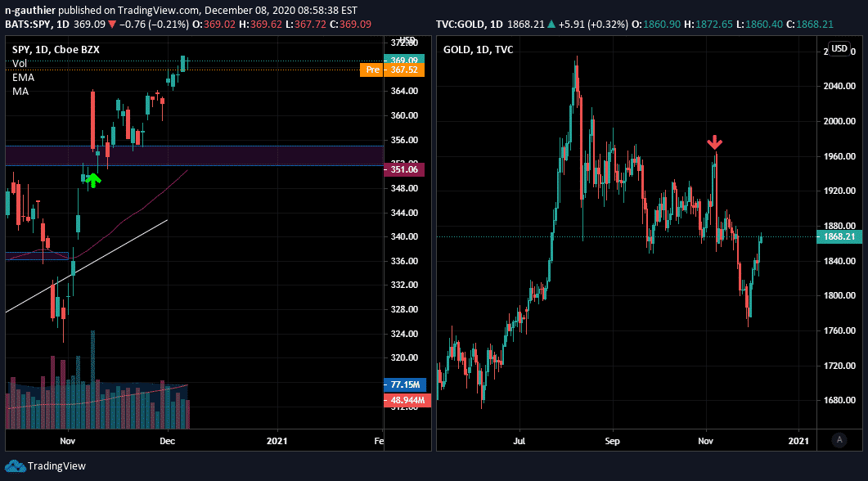Image resolution: width=868 pixels, height=481 pixels.
Task: Click the 1800.00 tick on gold price axis
Action: coord(839,295)
